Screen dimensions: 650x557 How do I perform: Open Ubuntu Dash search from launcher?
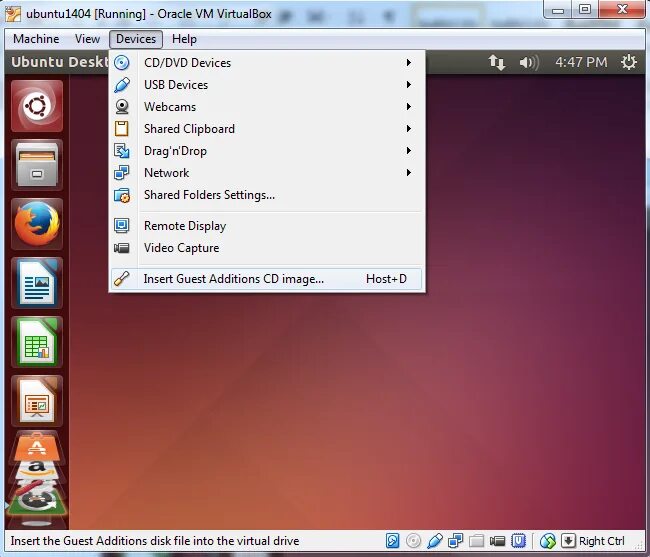[x=37, y=106]
